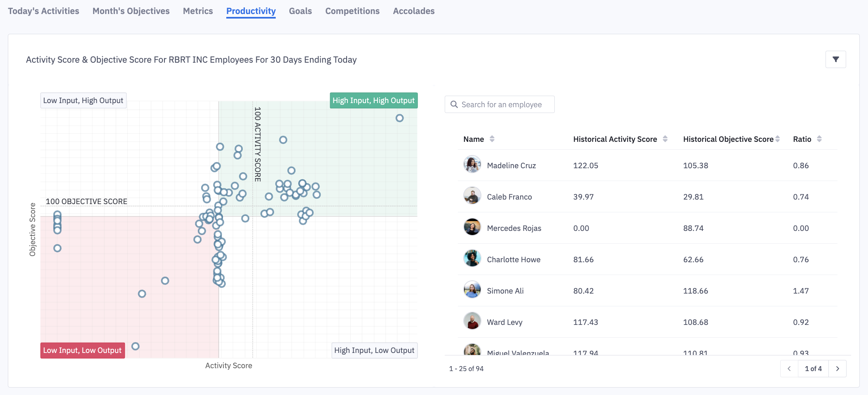Open the chart filter funnel icon

(835, 59)
